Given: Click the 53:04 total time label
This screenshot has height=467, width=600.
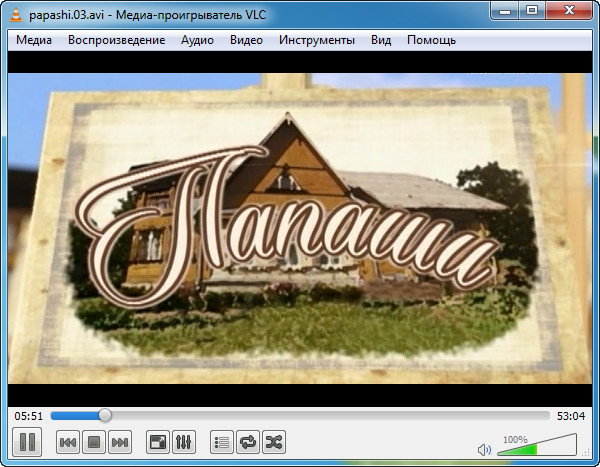Looking at the screenshot, I should (571, 415).
